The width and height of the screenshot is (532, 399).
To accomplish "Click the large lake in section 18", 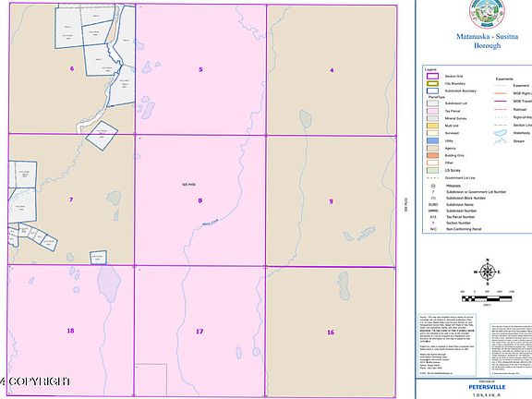I will coord(109,284).
